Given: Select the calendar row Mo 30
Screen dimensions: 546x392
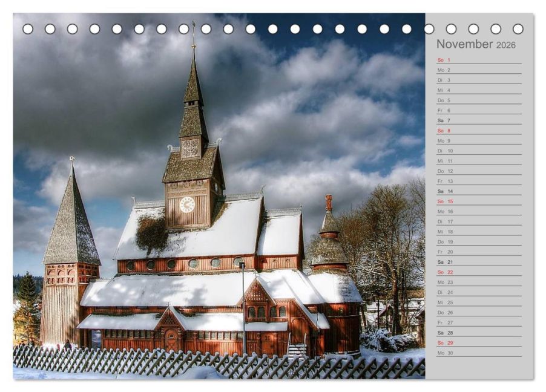Looking at the screenshot, I should [x=479, y=353].
